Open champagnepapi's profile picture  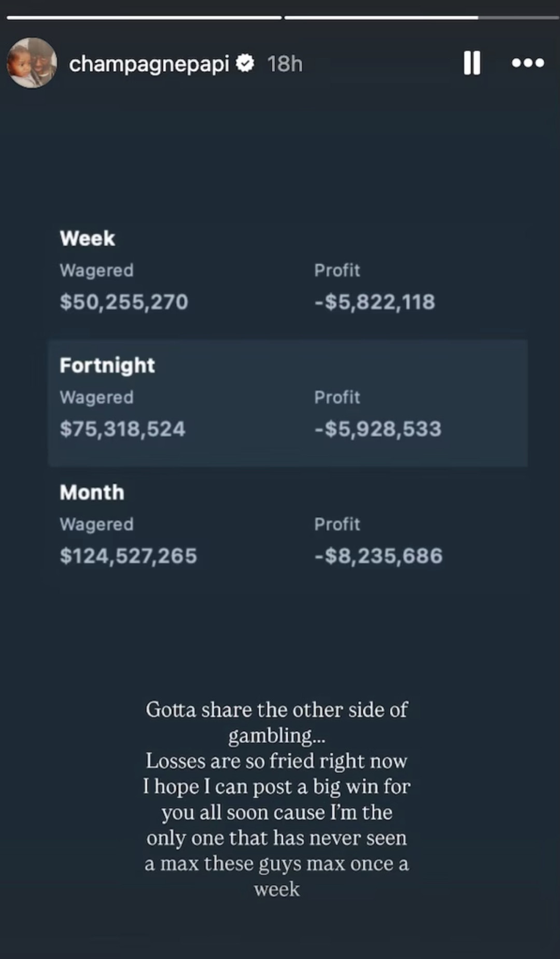coord(32,63)
